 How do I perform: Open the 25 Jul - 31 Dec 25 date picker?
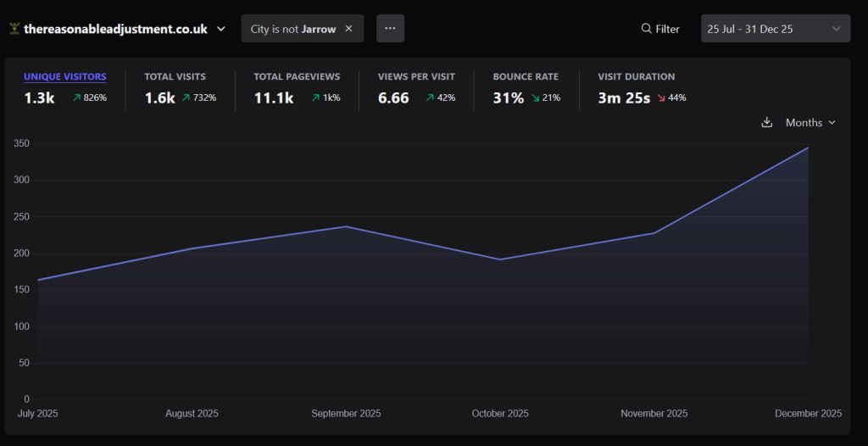coord(776,28)
